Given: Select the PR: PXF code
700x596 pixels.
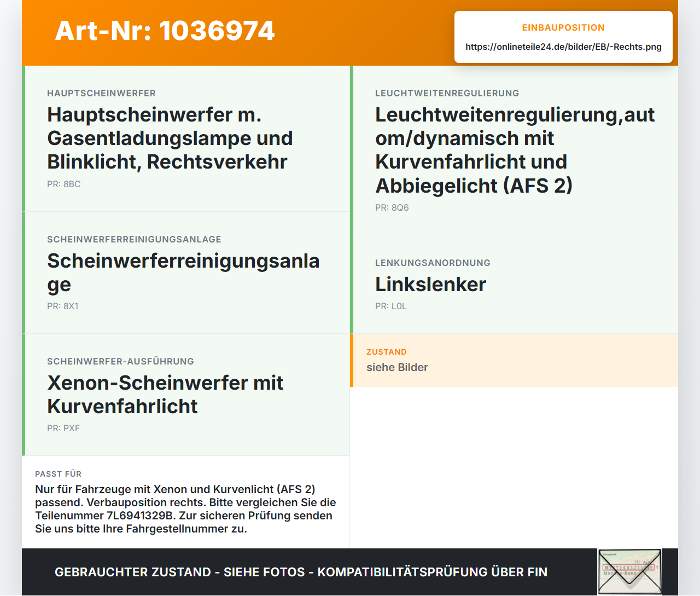Looking at the screenshot, I should [x=63, y=429].
